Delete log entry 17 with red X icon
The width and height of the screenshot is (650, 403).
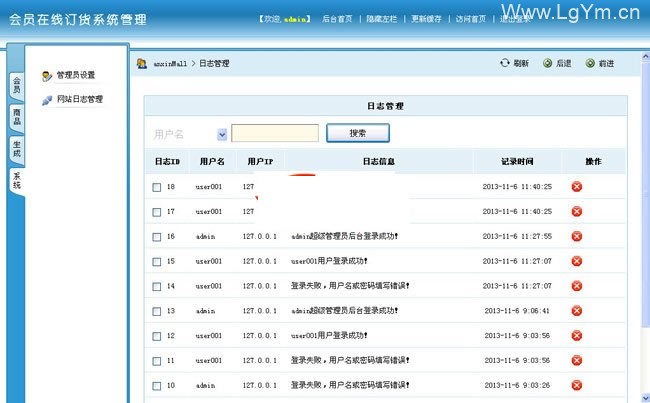click(x=577, y=211)
